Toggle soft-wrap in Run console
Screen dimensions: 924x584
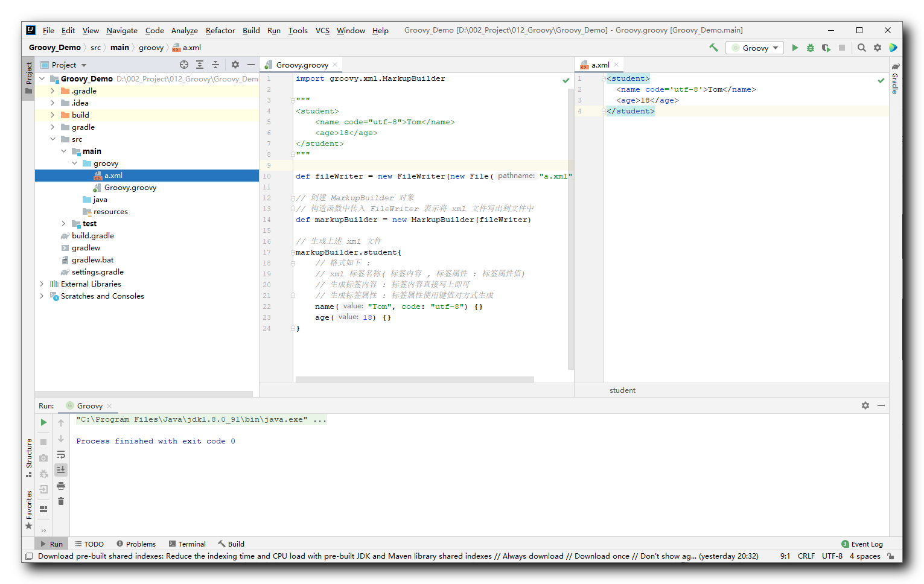point(61,454)
